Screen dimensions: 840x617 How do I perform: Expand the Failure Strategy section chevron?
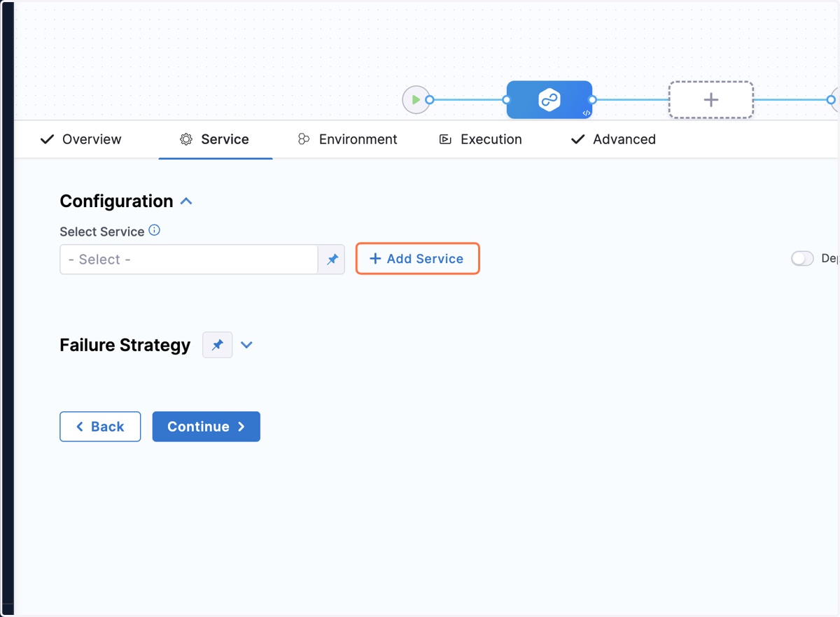point(246,345)
